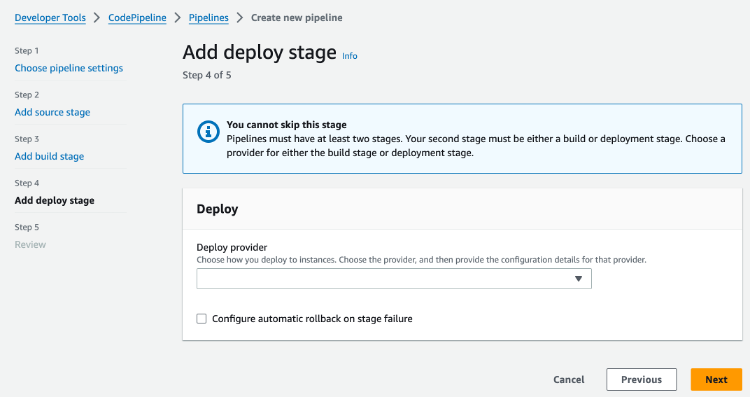Click the breadcrumb chevron after Developer Tools
This screenshot has height=398, width=750.
point(97,18)
